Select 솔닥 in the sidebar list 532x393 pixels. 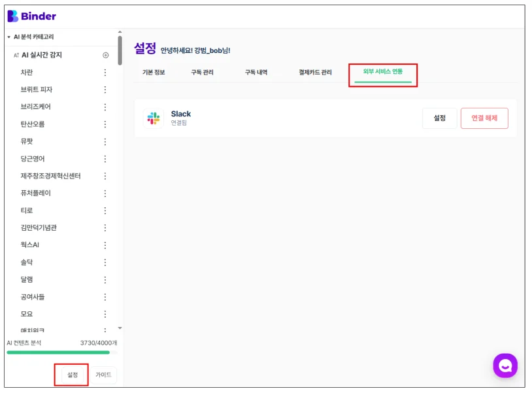tap(27, 262)
